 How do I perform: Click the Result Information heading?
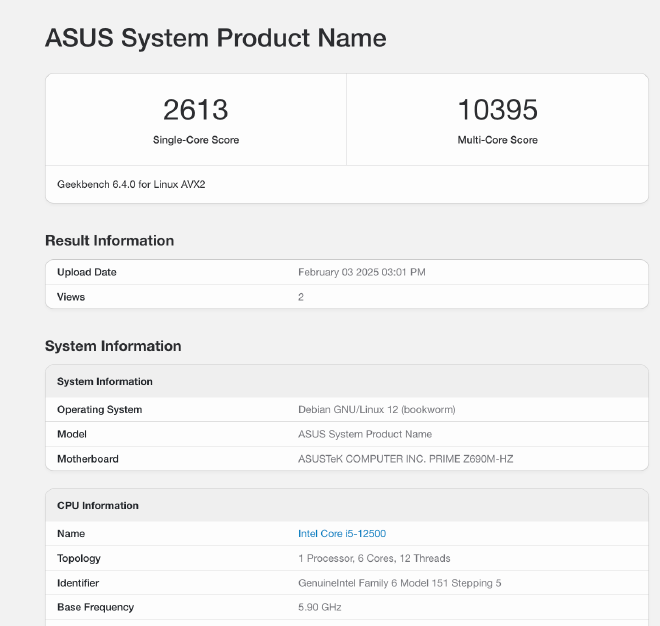[x=109, y=240]
